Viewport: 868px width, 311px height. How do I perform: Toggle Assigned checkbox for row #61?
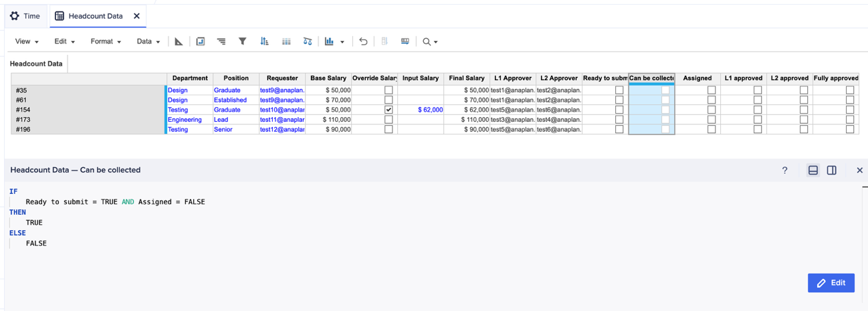pyautogui.click(x=712, y=100)
